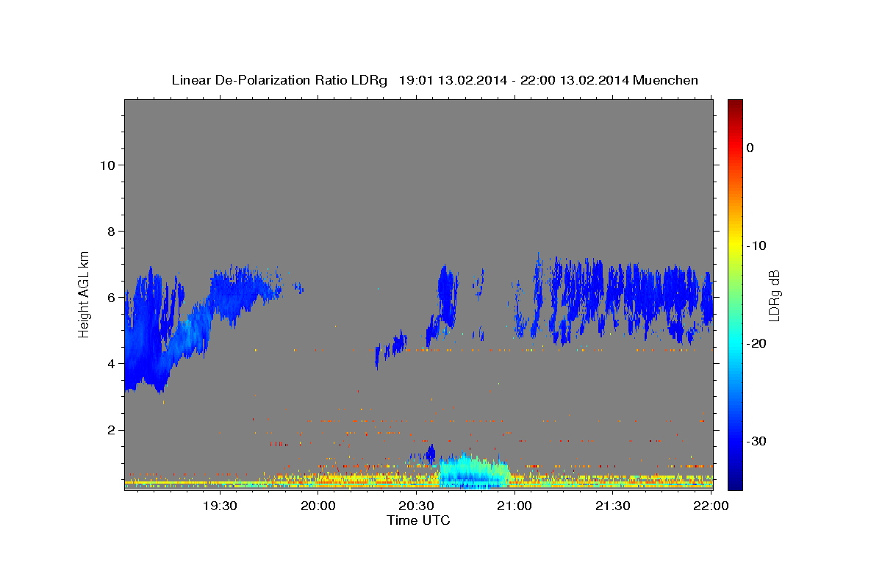Click the colorbar value label -30
This screenshot has height=588, width=882.
(x=756, y=441)
